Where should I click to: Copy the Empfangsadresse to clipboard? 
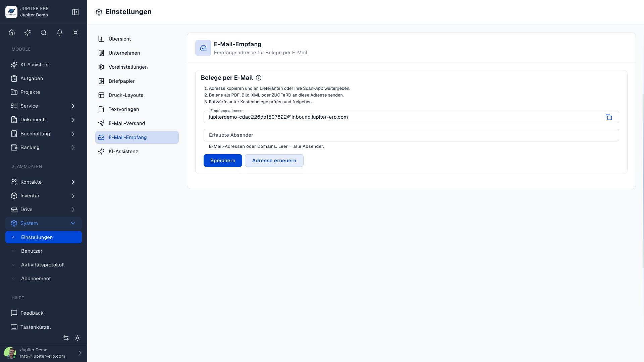click(609, 117)
